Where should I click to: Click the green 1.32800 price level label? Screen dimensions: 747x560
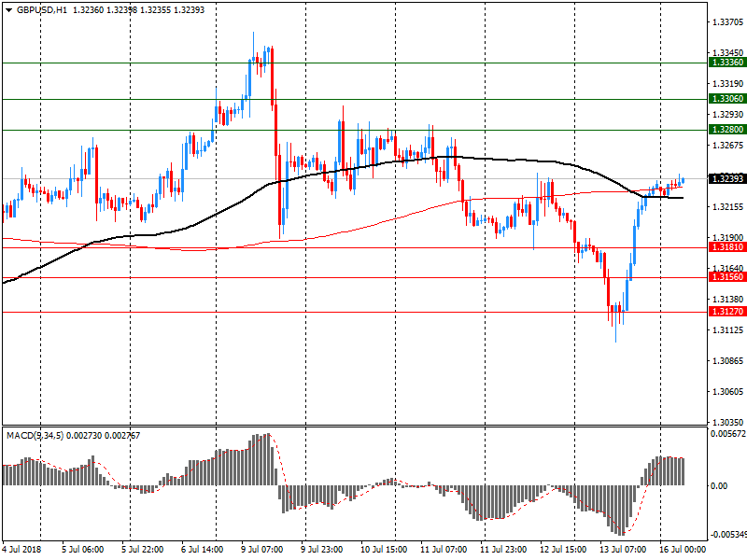pyautogui.click(x=726, y=130)
